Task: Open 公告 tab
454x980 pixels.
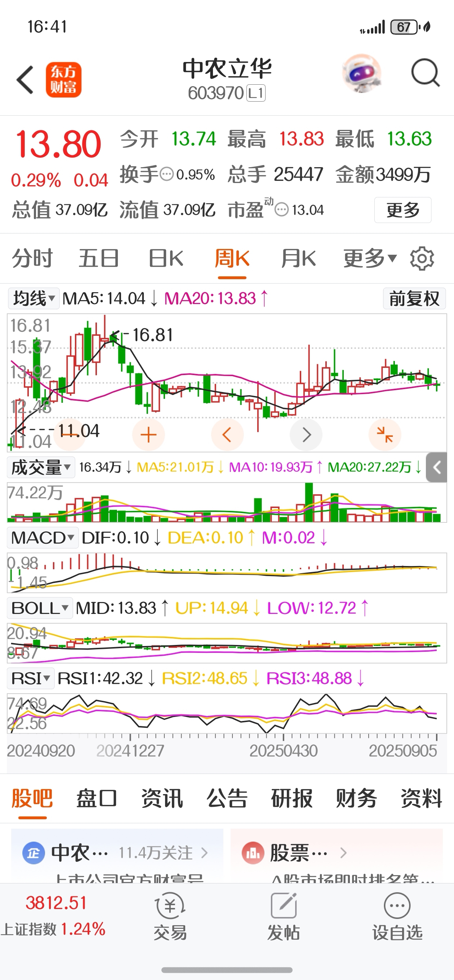Action: (227, 798)
